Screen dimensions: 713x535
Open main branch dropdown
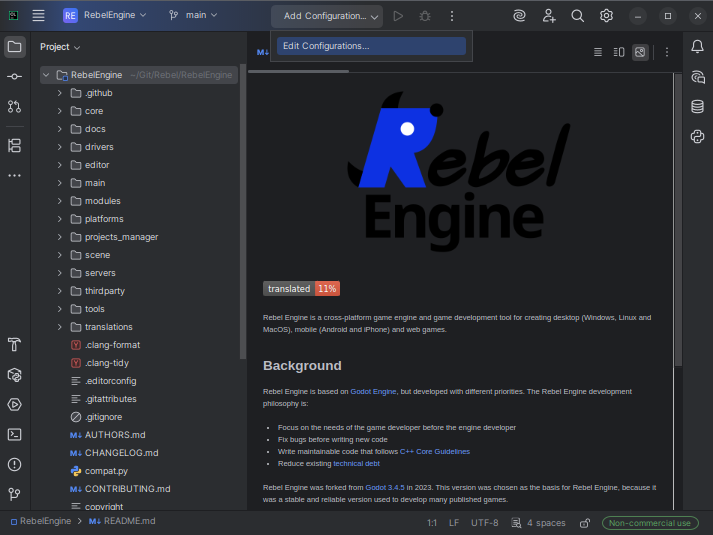(x=193, y=15)
